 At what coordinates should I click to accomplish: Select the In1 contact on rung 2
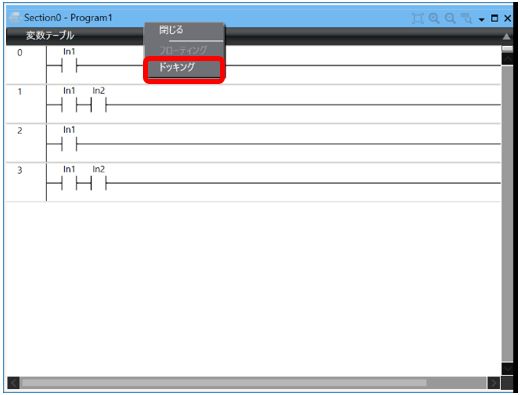(69, 144)
